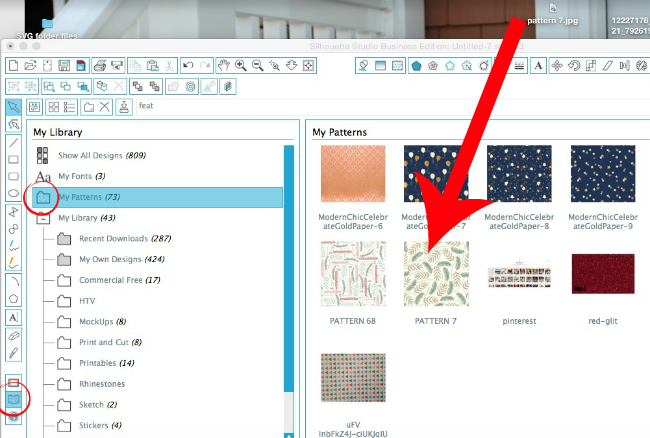Choose the zoom selection tool
Image resolution: width=650 pixels, height=438 pixels.
(274, 65)
